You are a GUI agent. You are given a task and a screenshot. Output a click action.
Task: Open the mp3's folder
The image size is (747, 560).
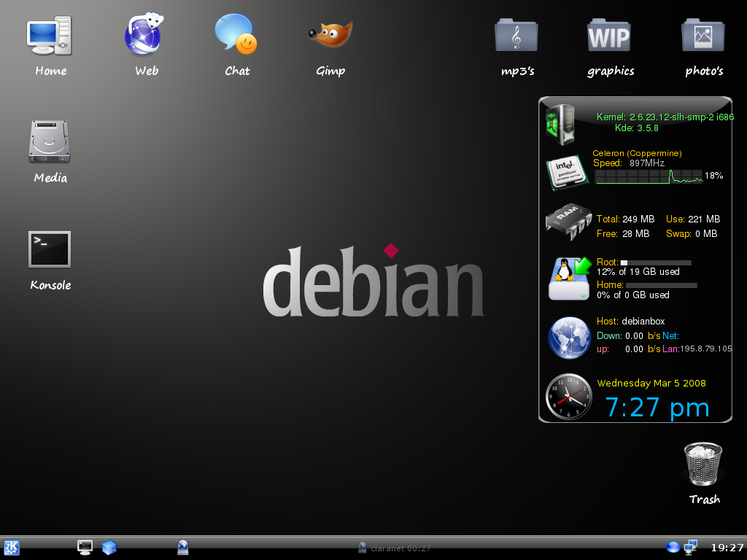(x=516, y=35)
